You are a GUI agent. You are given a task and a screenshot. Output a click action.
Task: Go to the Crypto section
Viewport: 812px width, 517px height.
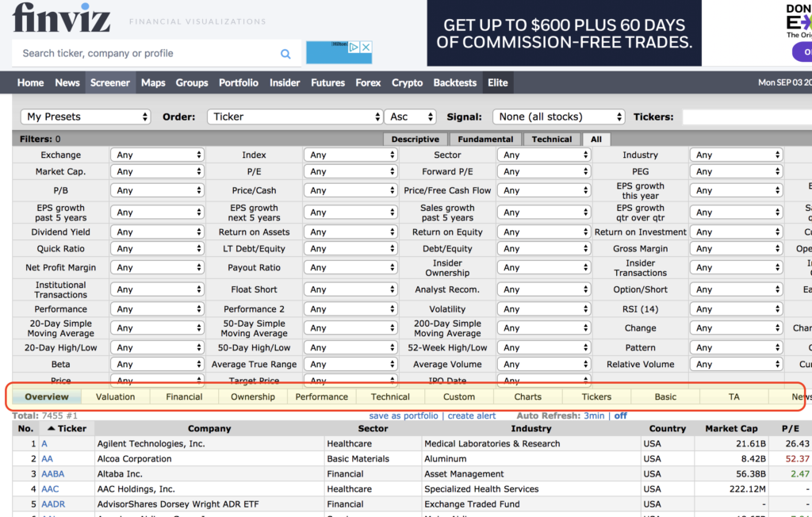pos(407,82)
